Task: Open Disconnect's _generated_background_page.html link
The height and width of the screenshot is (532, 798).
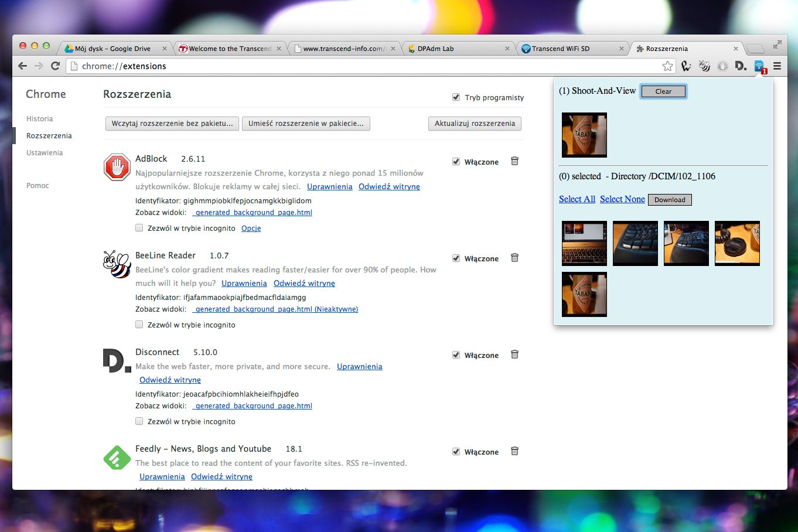Action: pos(252,406)
